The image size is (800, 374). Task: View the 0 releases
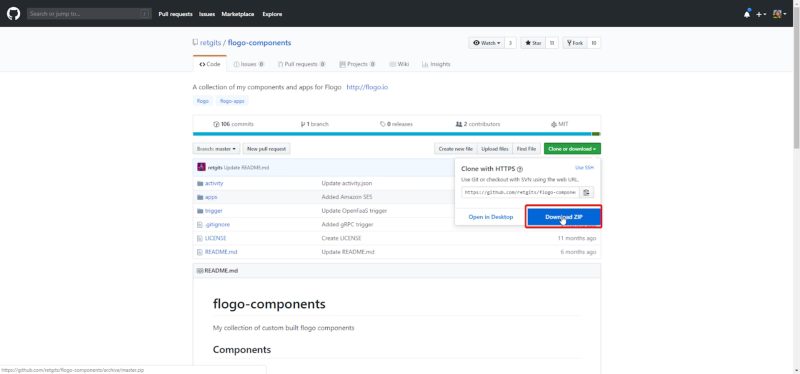(396, 124)
